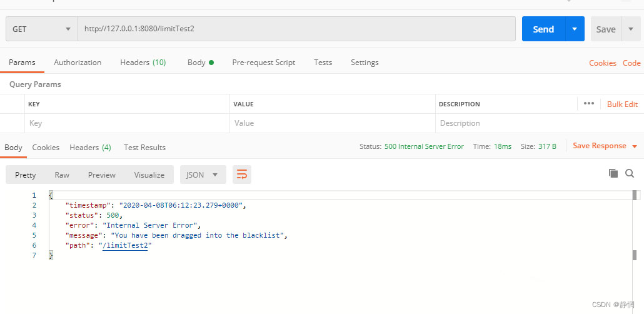Open the response Headers (4) tab
The width and height of the screenshot is (644, 314).
(91, 147)
